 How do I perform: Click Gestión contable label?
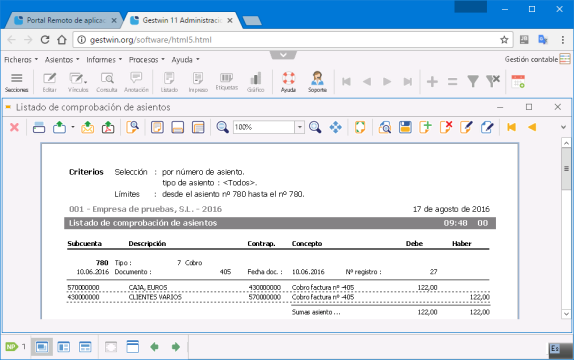click(x=531, y=59)
